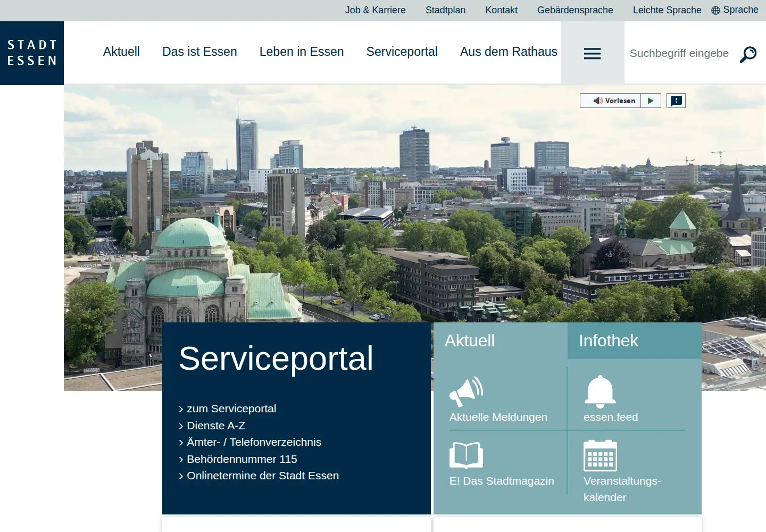Click the globe Sprache icon
This screenshot has width=766, height=532.
point(715,10)
